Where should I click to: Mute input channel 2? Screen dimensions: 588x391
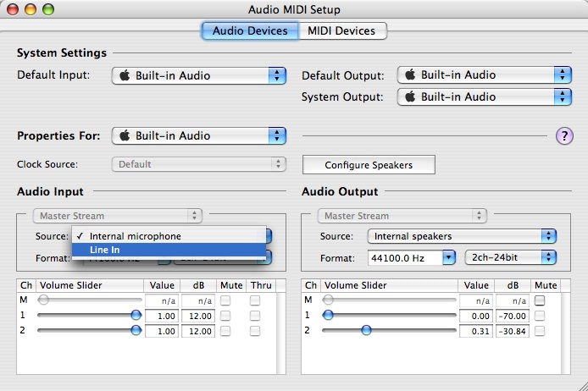click(225, 331)
